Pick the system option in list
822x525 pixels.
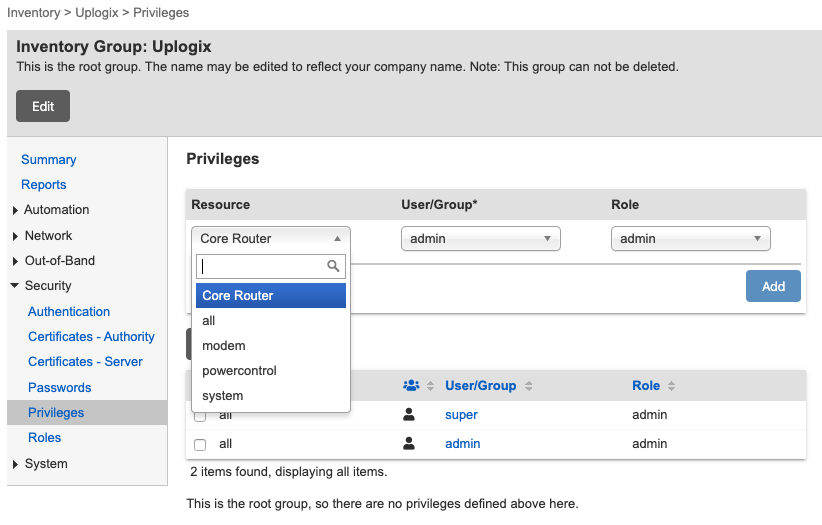click(222, 396)
